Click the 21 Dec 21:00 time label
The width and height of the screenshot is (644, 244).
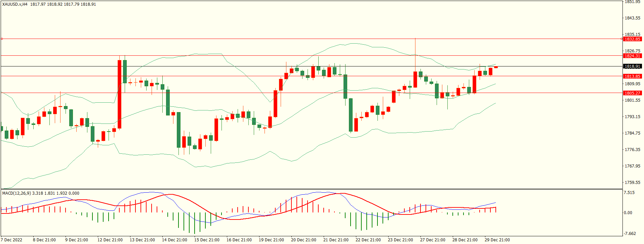pyautogui.click(x=336, y=240)
